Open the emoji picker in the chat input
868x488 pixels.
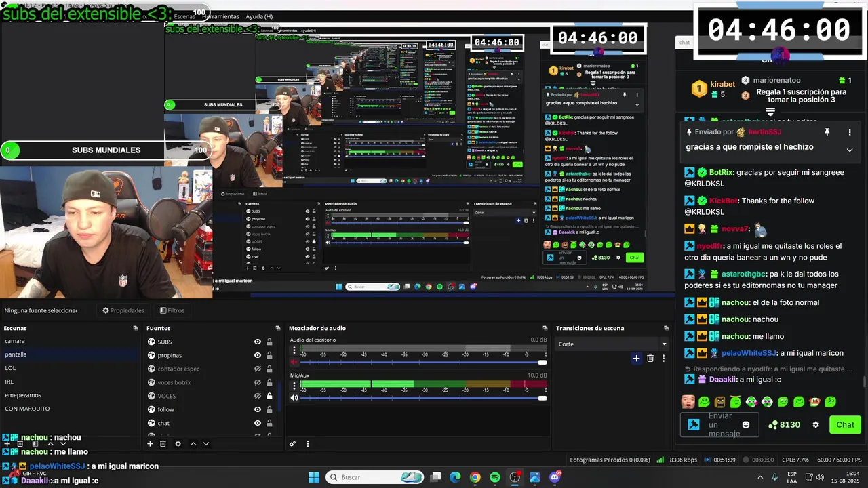(746, 425)
